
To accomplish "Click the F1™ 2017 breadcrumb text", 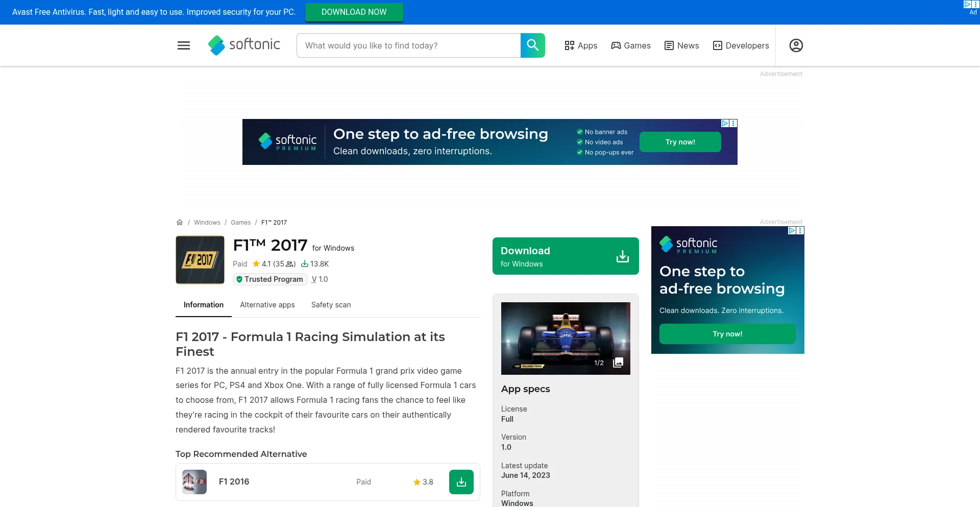I will pyautogui.click(x=274, y=223).
